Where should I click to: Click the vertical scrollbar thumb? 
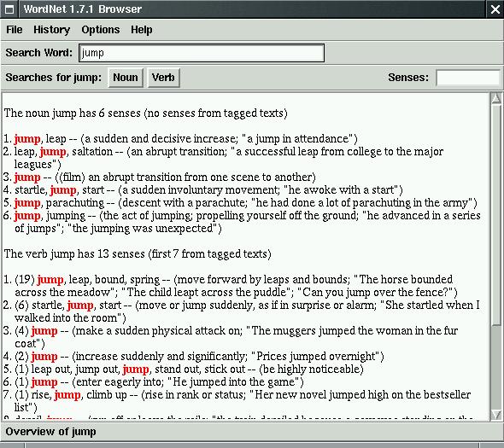pos(496,215)
